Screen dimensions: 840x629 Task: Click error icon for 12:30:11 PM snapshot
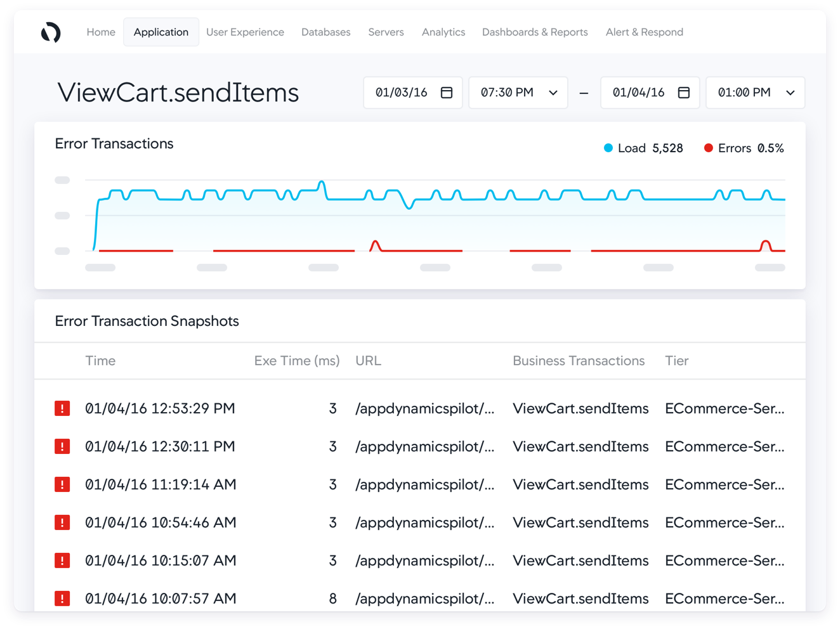click(x=62, y=446)
